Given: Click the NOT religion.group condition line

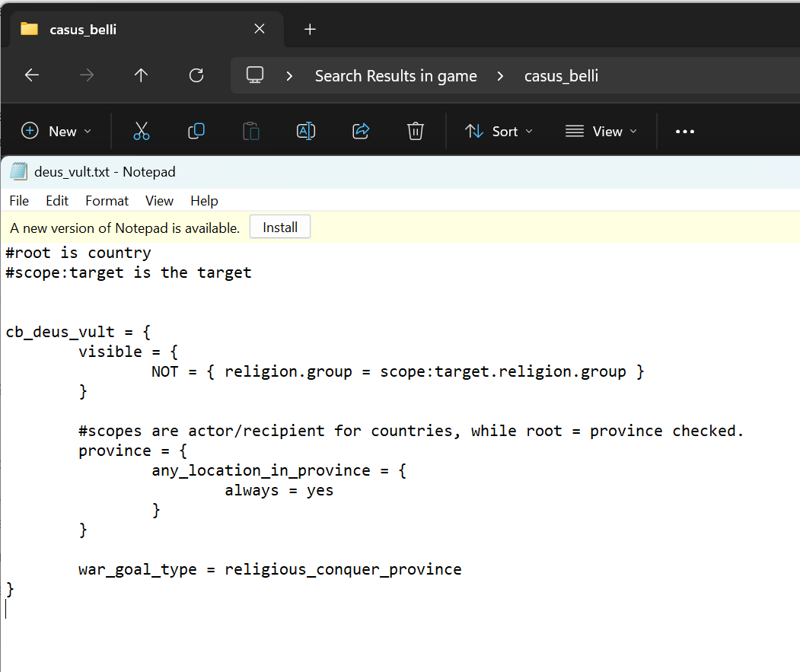Looking at the screenshot, I should click(x=398, y=372).
